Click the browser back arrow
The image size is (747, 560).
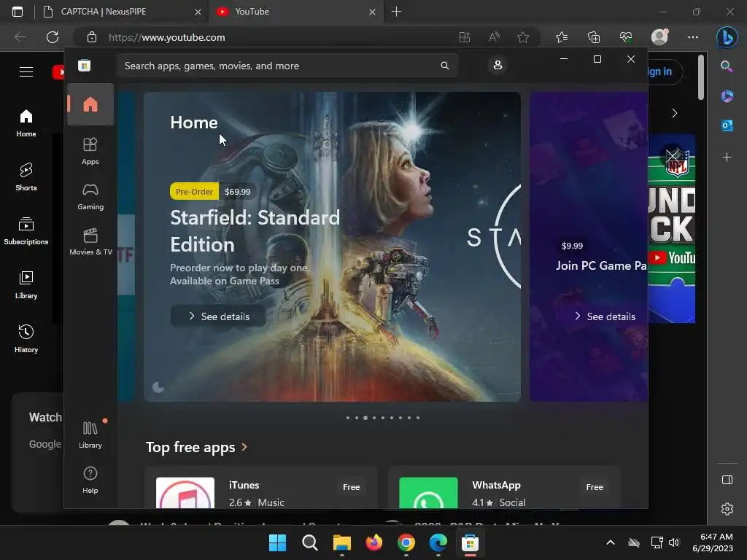[x=20, y=37]
